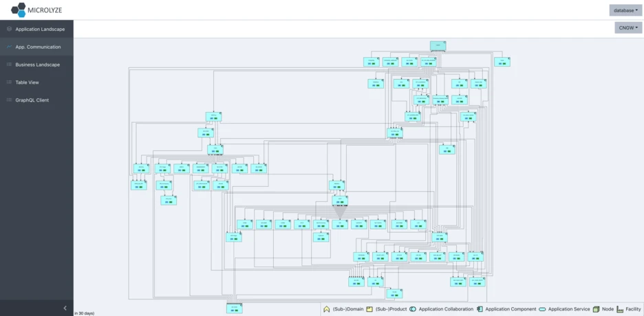The image size is (644, 316).
Task: Collapse the sidebar with the chevron arrow
Action: click(65, 308)
